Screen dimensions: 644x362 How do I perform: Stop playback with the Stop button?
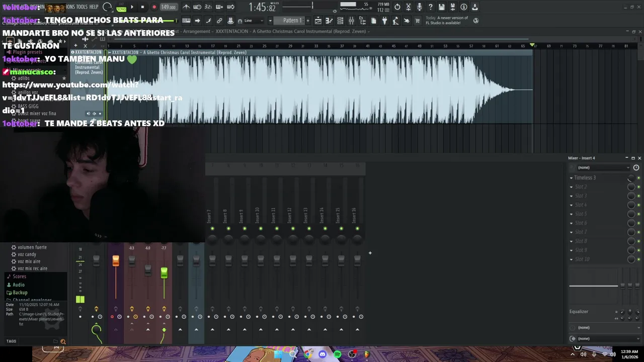(x=142, y=7)
